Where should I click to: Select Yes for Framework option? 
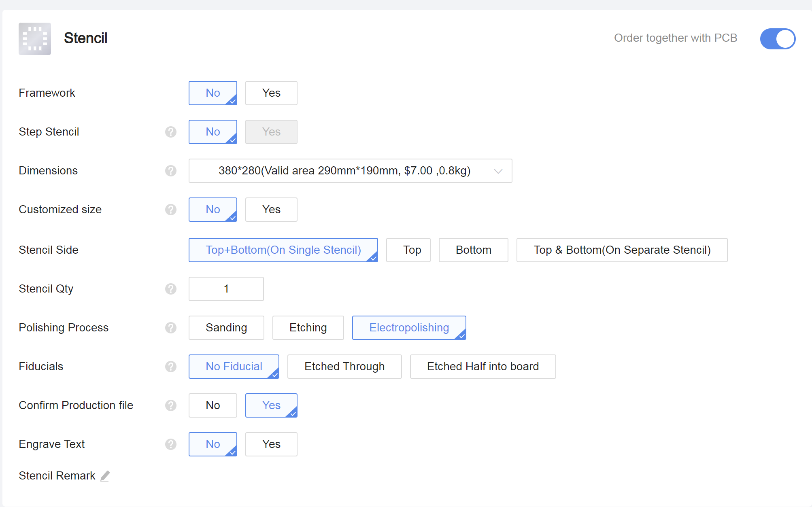pos(271,93)
